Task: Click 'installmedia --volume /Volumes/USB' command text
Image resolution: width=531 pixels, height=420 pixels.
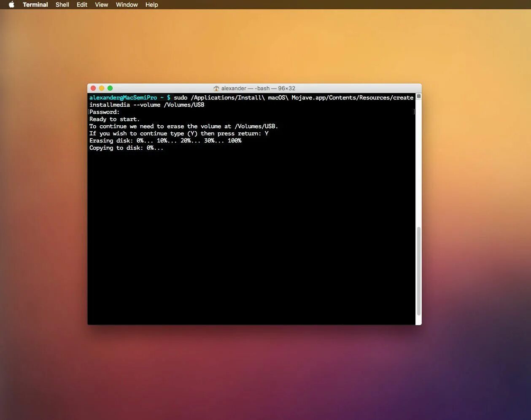Action: 147,105
